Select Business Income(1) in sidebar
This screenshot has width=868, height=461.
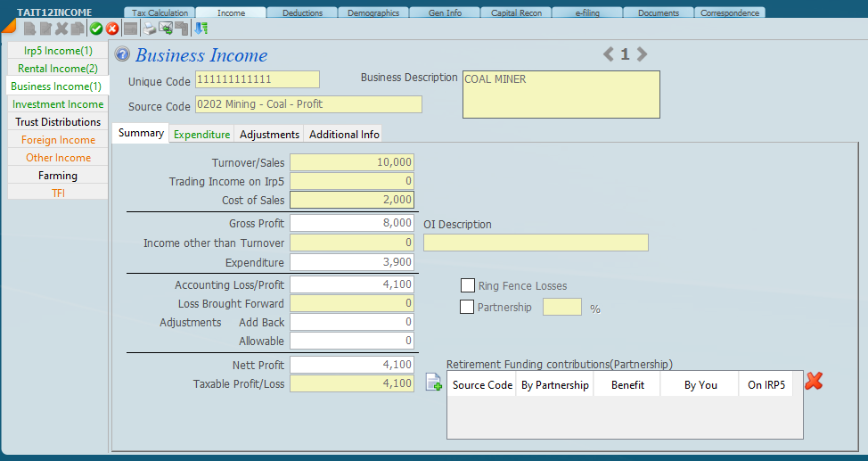[x=56, y=86]
